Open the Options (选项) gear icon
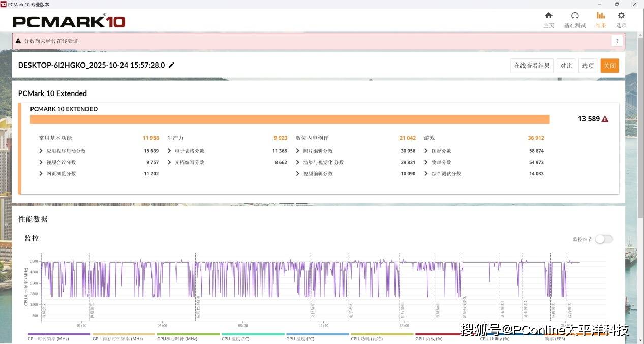 click(x=621, y=16)
